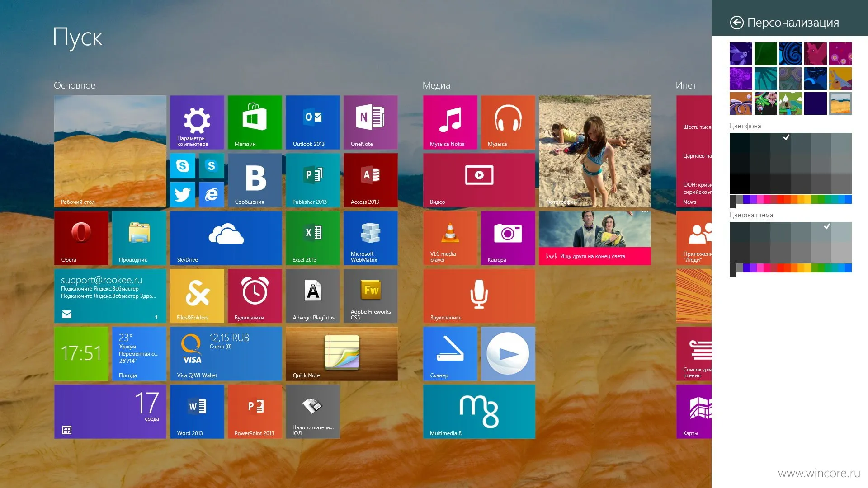Launch the VLC media player tile
This screenshot has height=488, width=868.
(450, 238)
